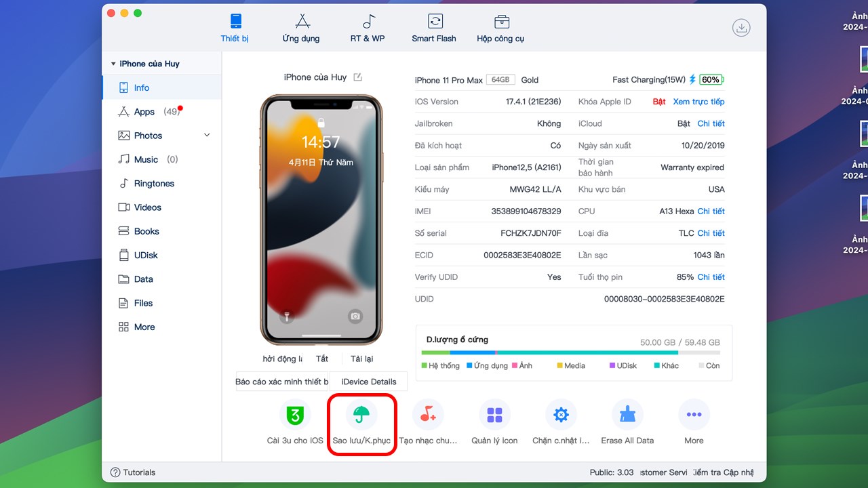Image resolution: width=868 pixels, height=488 pixels.
Task: Click the serial number FCHZK7JDN70F
Action: coord(531,233)
